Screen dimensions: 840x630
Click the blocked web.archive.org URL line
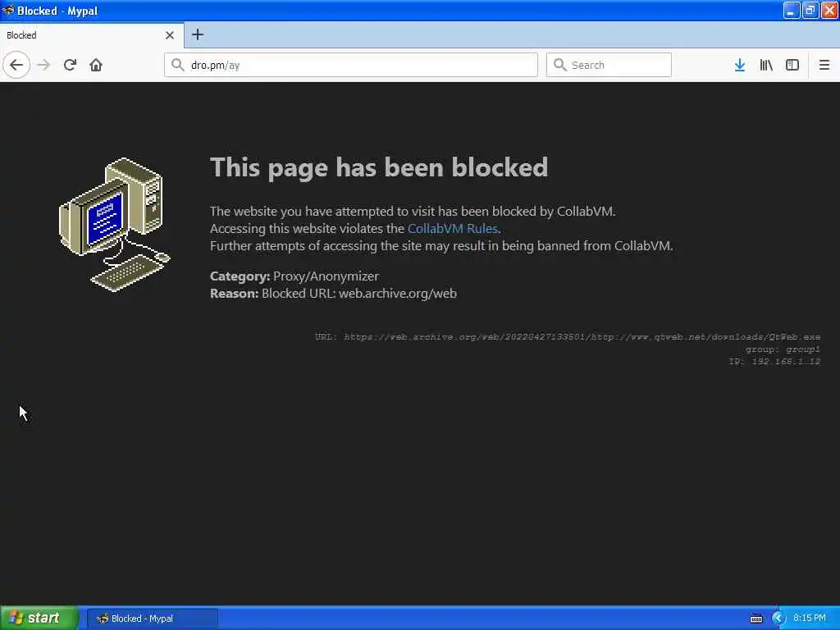point(568,337)
